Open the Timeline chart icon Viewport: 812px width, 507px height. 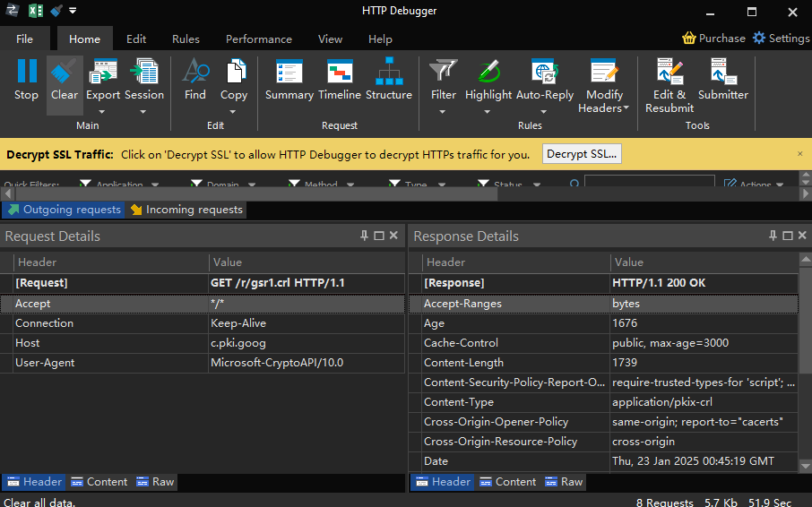coord(340,73)
